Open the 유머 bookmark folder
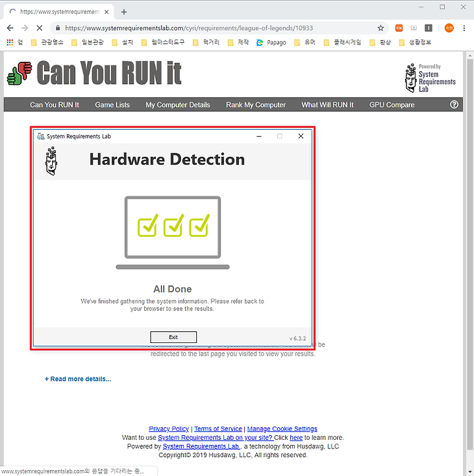The height and width of the screenshot is (476, 474). click(305, 42)
